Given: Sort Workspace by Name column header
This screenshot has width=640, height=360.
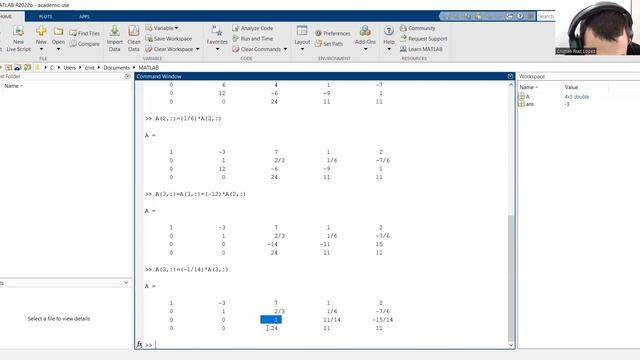Looking at the screenshot, I should pyautogui.click(x=529, y=87).
